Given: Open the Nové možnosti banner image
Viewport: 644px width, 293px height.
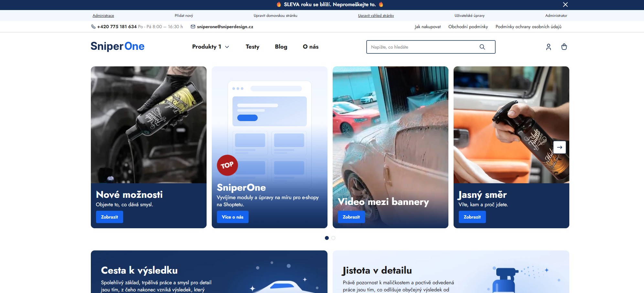Looking at the screenshot, I should (x=149, y=125).
